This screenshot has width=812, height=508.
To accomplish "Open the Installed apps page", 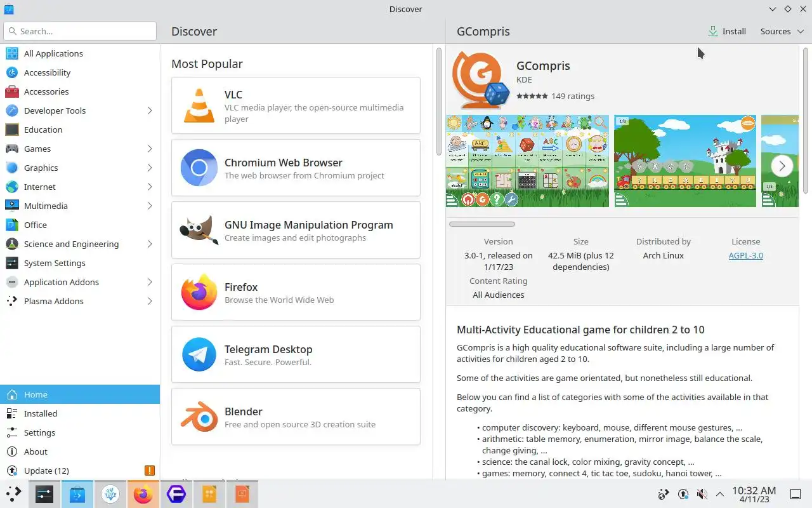I will click(80, 413).
